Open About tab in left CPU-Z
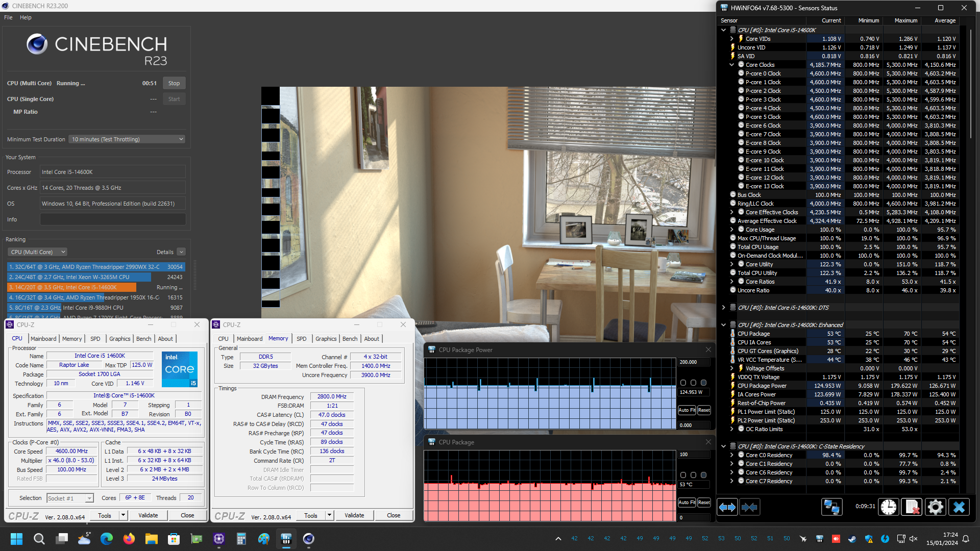The height and width of the screenshot is (551, 980). coord(165,339)
